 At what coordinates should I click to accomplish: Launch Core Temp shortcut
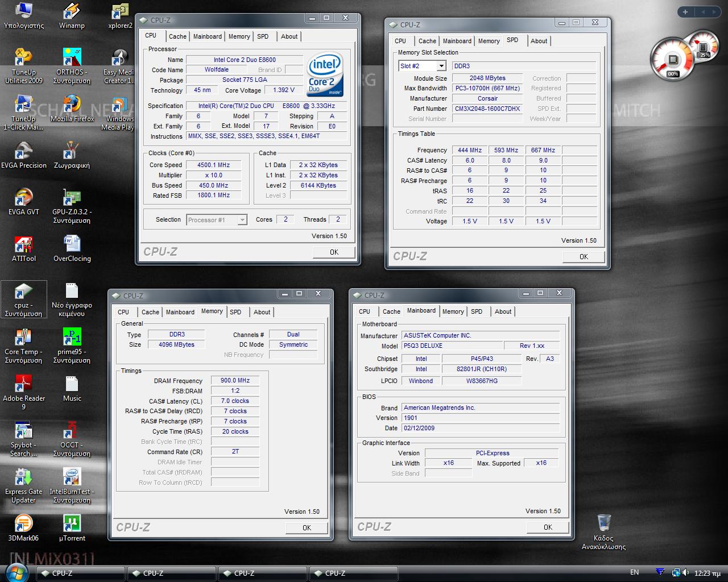[x=24, y=346]
